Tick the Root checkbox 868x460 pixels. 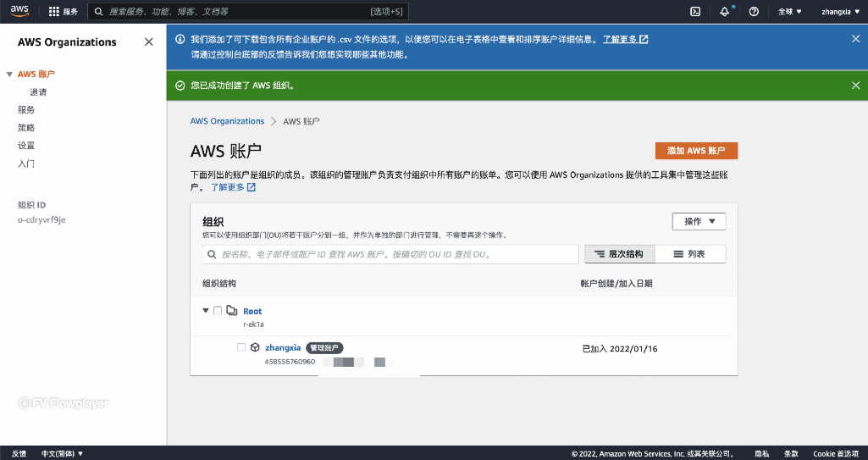(x=218, y=311)
